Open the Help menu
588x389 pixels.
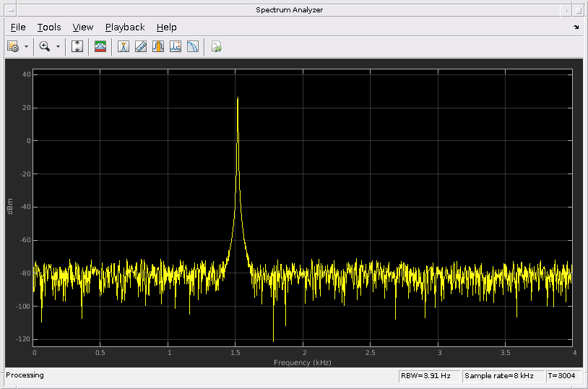pyautogui.click(x=166, y=27)
